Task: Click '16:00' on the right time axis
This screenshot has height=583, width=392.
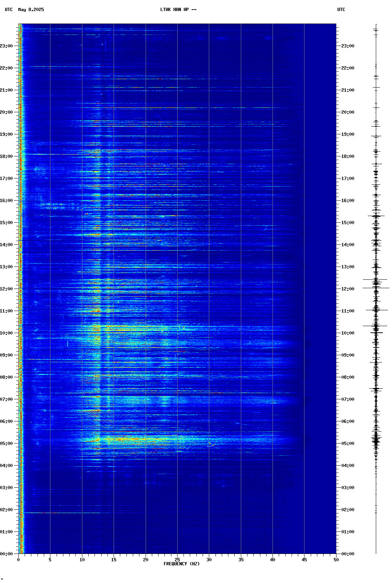Action: pos(348,201)
